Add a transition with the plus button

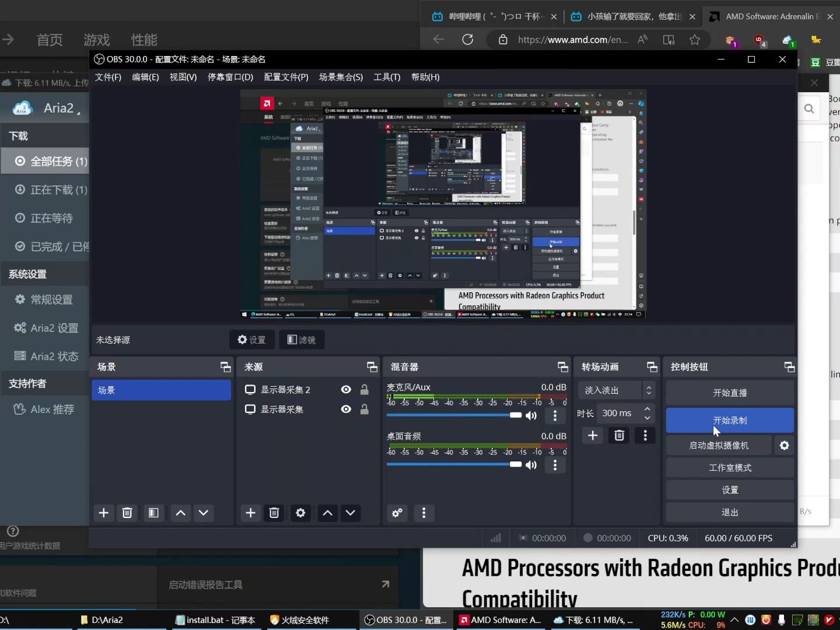pyautogui.click(x=593, y=435)
